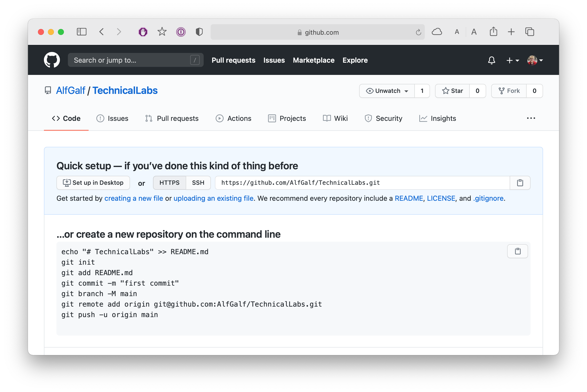Click the 'git remote add origin' command line
This screenshot has height=392, width=587.
pos(192,304)
